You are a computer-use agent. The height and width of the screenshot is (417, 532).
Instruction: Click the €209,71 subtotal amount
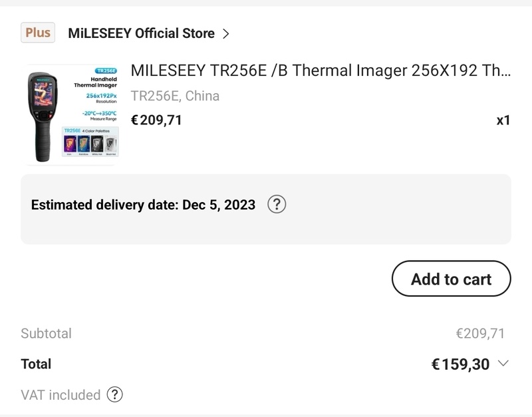[x=480, y=333]
